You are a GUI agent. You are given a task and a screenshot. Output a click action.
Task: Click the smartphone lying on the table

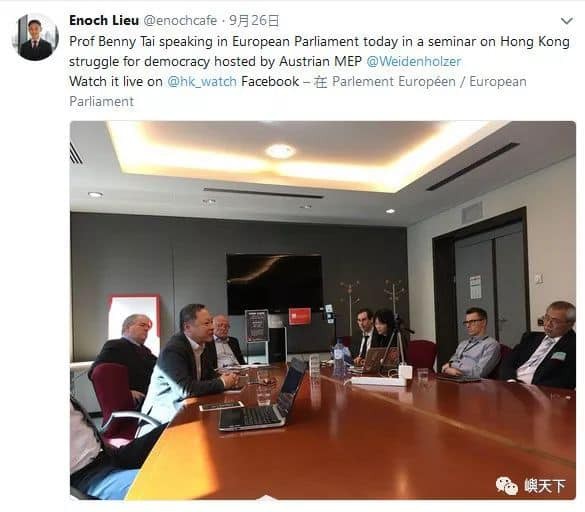point(221,406)
